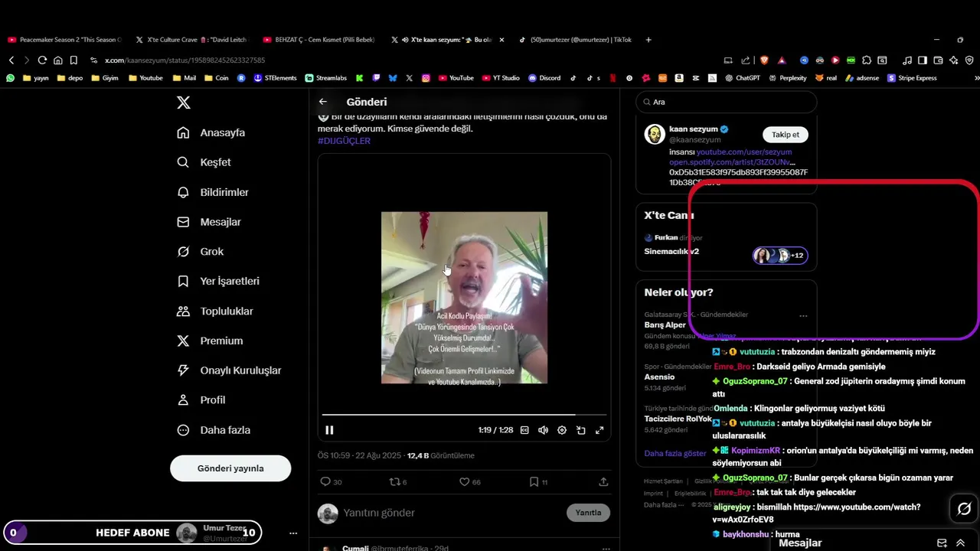Click the Ara search field
This screenshot has height=551, width=980.
click(x=727, y=102)
